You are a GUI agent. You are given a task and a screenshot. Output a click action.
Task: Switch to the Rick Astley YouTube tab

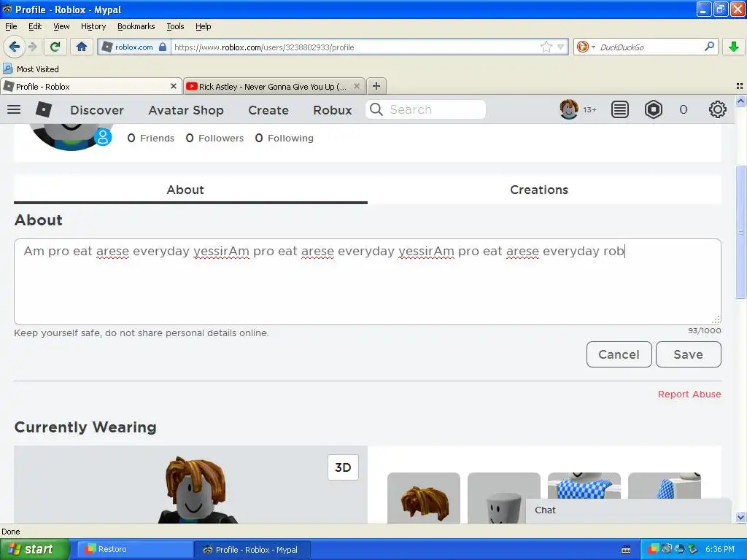pyautogui.click(x=273, y=87)
